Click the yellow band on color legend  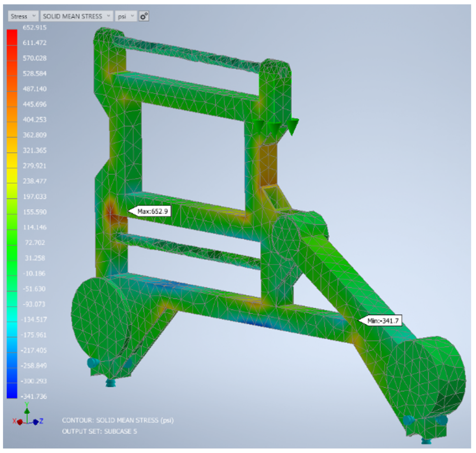pos(12,176)
